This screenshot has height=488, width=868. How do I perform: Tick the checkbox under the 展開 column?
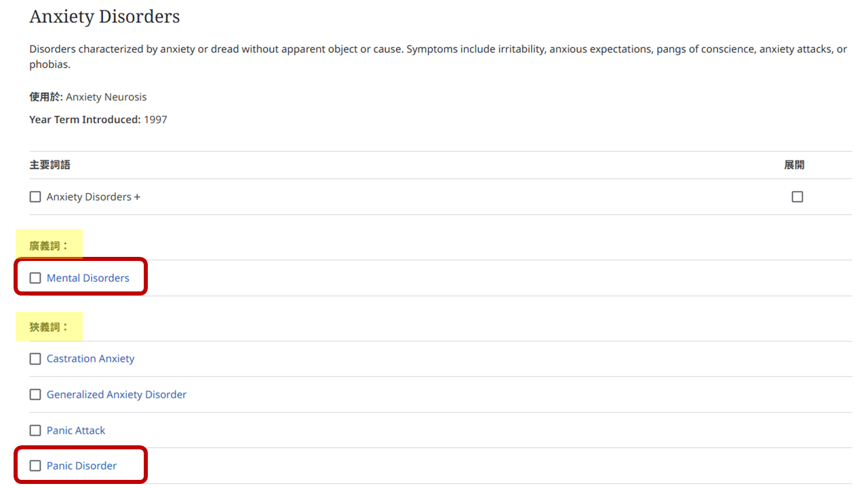(797, 197)
